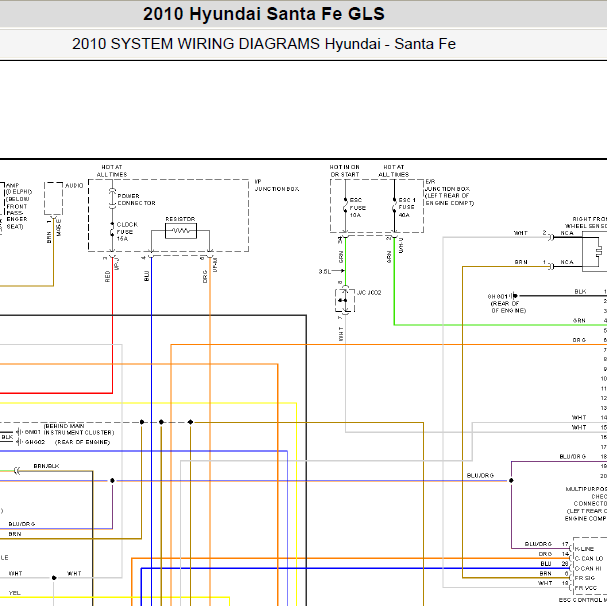The image size is (607, 606).
Task: Click the "ORG" wire label at I/P-M connector
Action: [205, 276]
